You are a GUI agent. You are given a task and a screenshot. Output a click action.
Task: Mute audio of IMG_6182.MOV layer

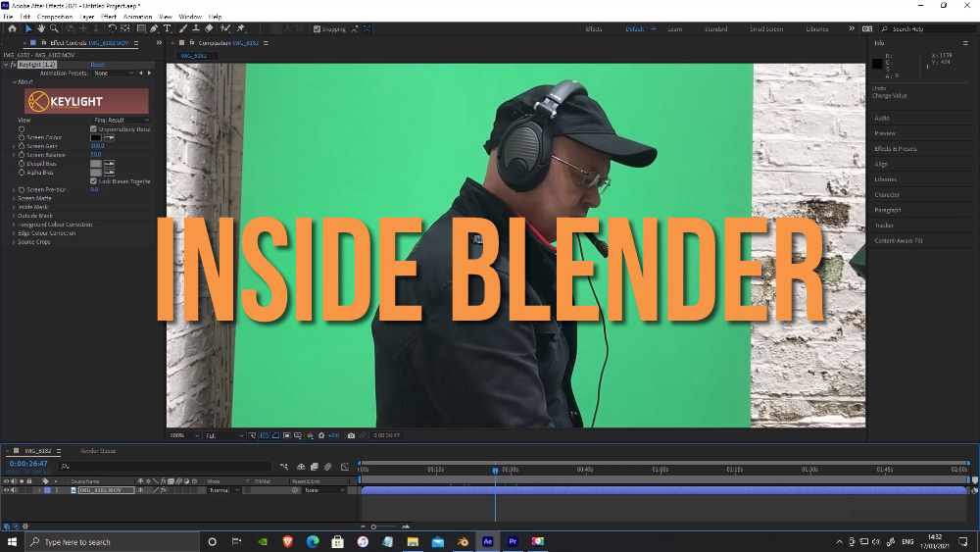14,490
